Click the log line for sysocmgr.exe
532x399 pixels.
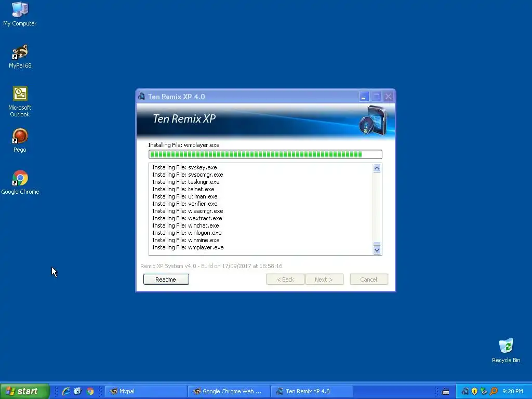point(188,175)
